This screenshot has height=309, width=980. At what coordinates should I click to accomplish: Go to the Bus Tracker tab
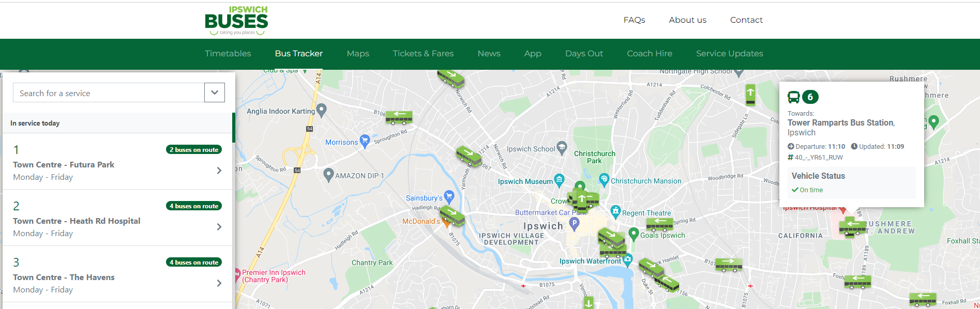click(x=299, y=53)
